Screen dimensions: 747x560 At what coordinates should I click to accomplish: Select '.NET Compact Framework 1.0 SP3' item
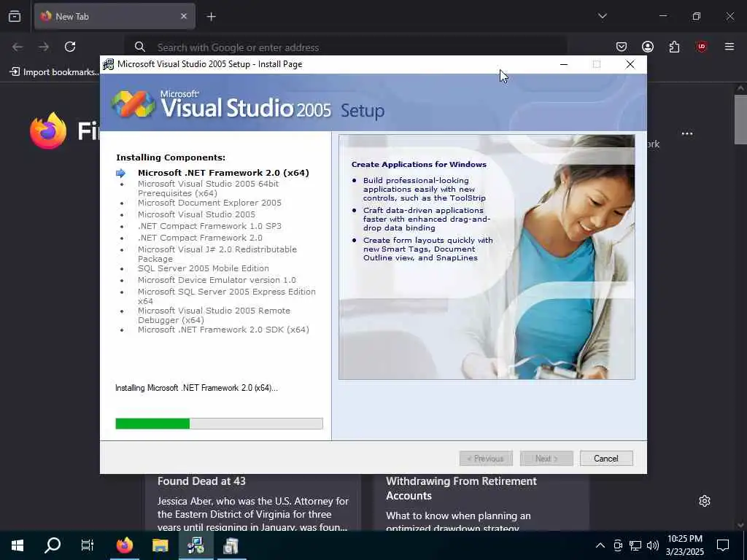pyautogui.click(x=209, y=226)
